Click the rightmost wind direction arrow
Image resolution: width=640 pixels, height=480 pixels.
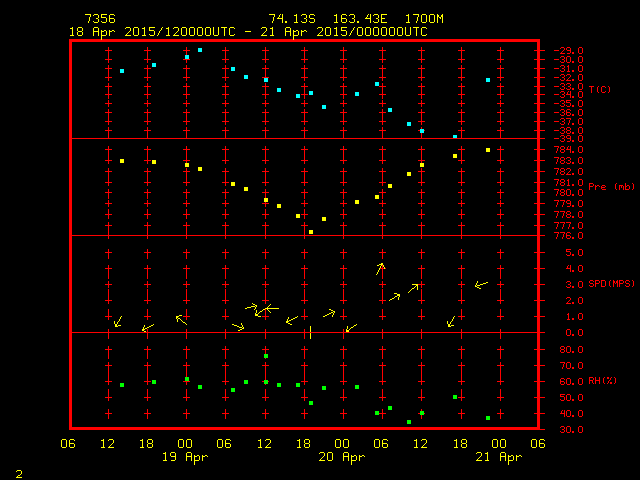click(x=481, y=285)
